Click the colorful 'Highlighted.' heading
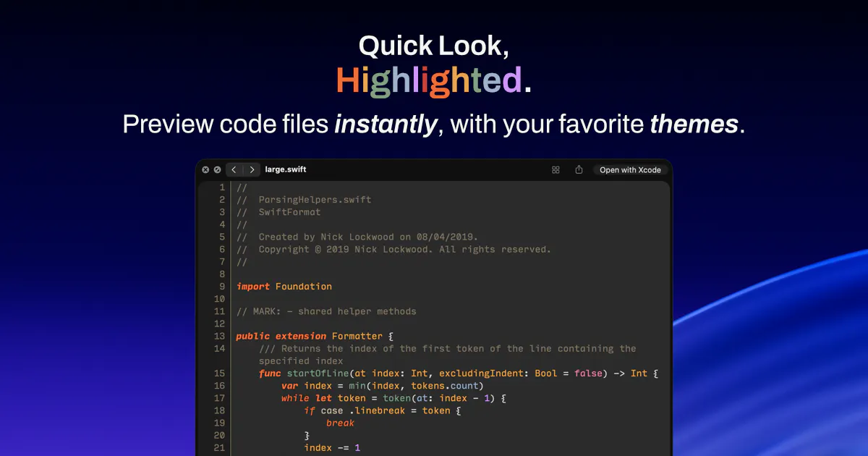This screenshot has width=868, height=456. (434, 80)
